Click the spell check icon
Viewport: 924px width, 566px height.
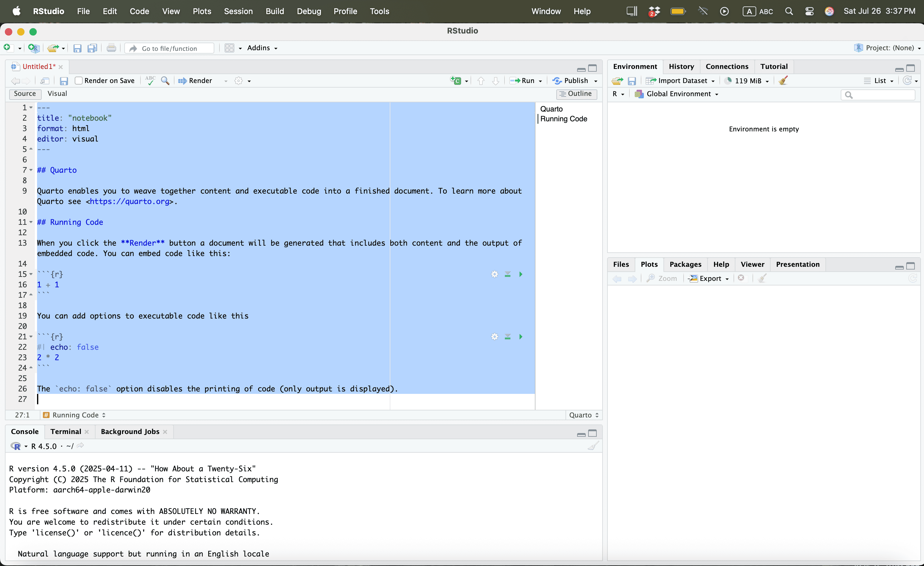click(x=150, y=81)
